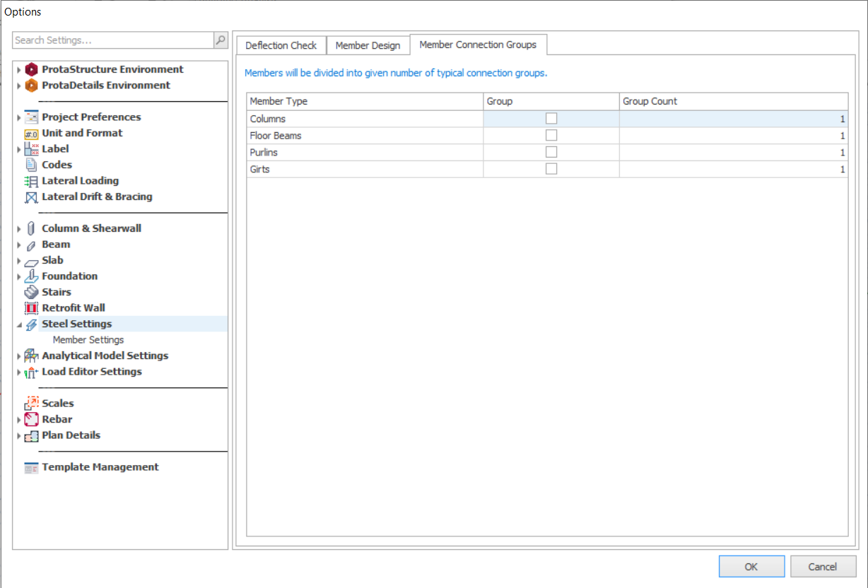
Task: Check the Group box for Purlins
Action: coord(551,151)
